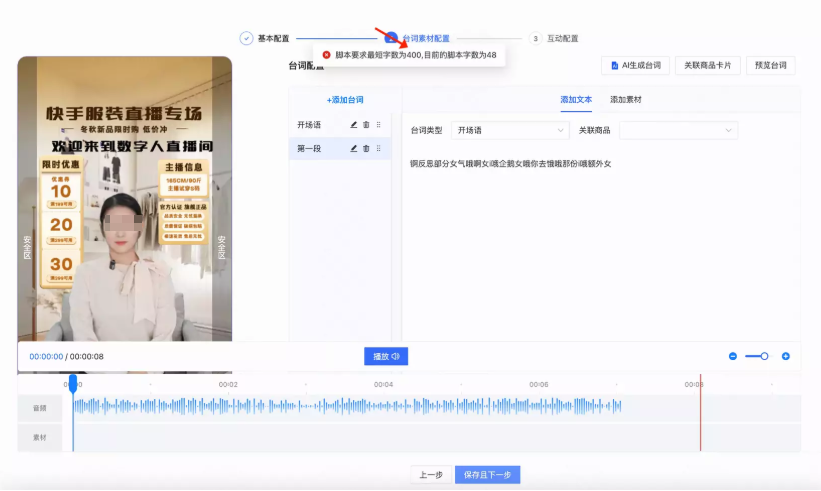This screenshot has width=821, height=491.
Task: Click the red error icon in the alert
Action: [x=326, y=54]
